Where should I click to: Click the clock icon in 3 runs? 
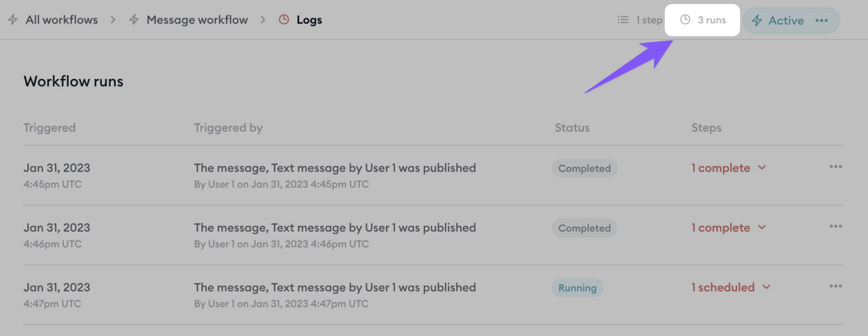(685, 19)
